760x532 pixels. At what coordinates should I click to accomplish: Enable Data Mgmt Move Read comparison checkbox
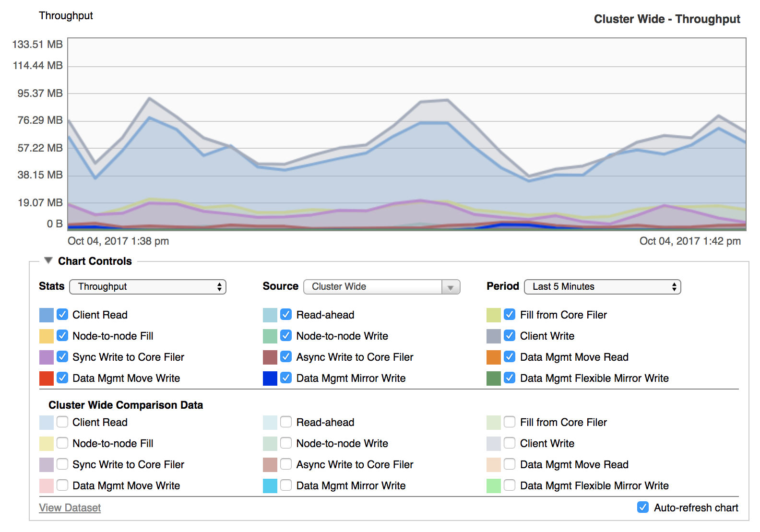click(x=510, y=464)
